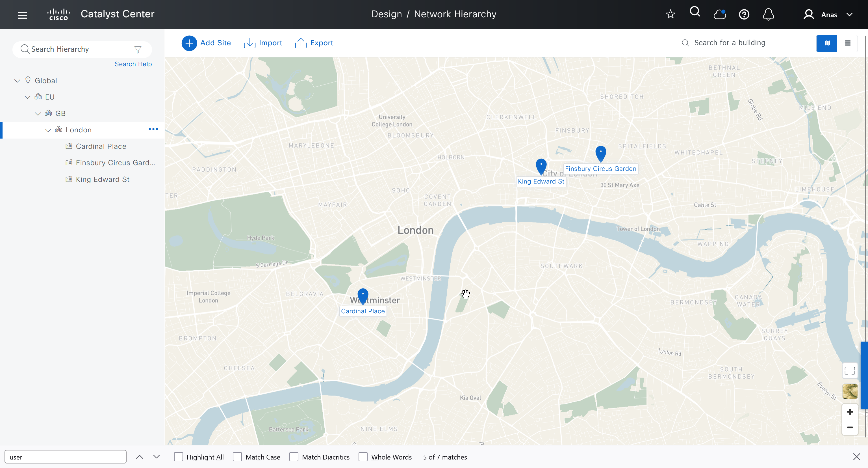868x468 pixels.
Task: Enable the Highlight All checkbox
Action: [x=179, y=457]
